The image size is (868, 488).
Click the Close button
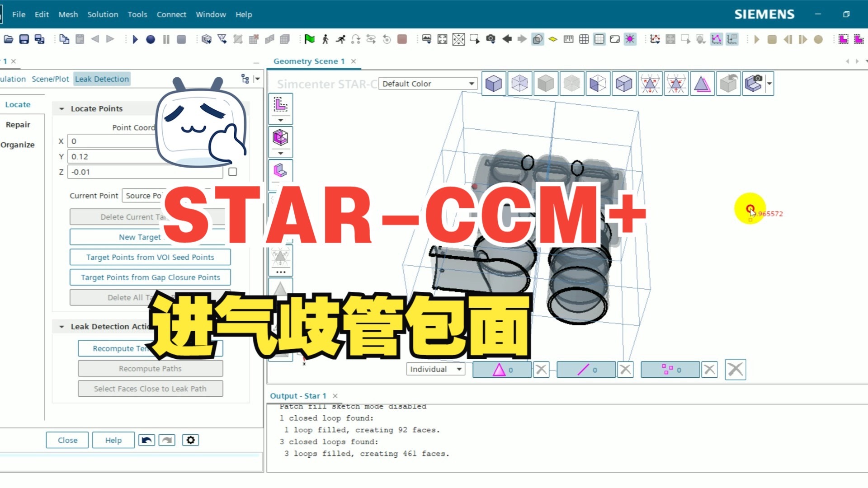[67, 440]
